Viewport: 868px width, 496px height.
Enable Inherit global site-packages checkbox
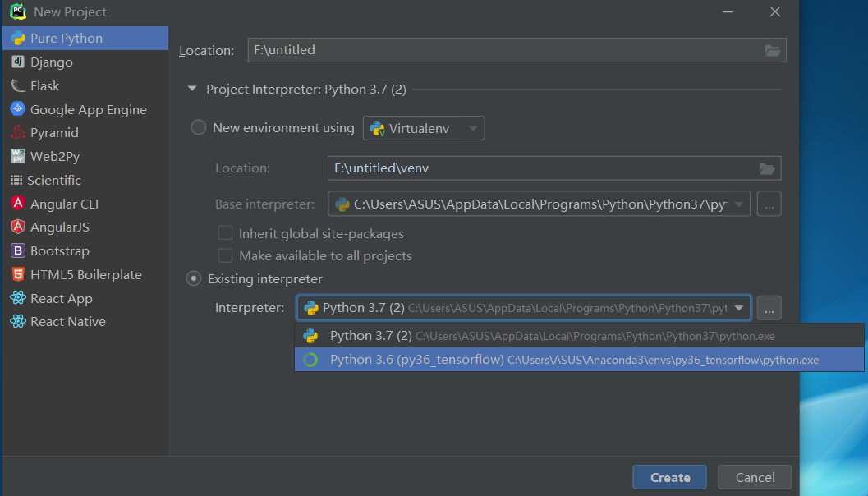tap(225, 233)
